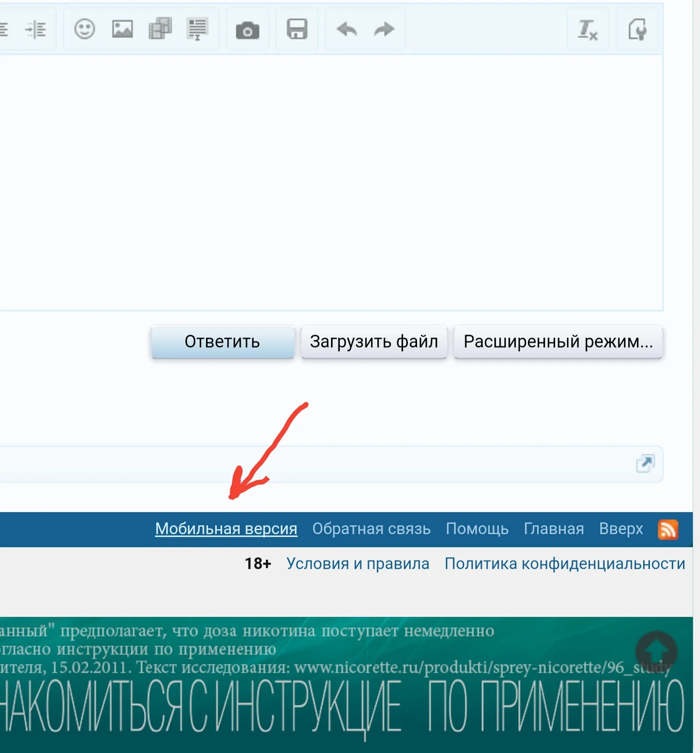Remove text formatting with the Tx icon

coord(587,29)
